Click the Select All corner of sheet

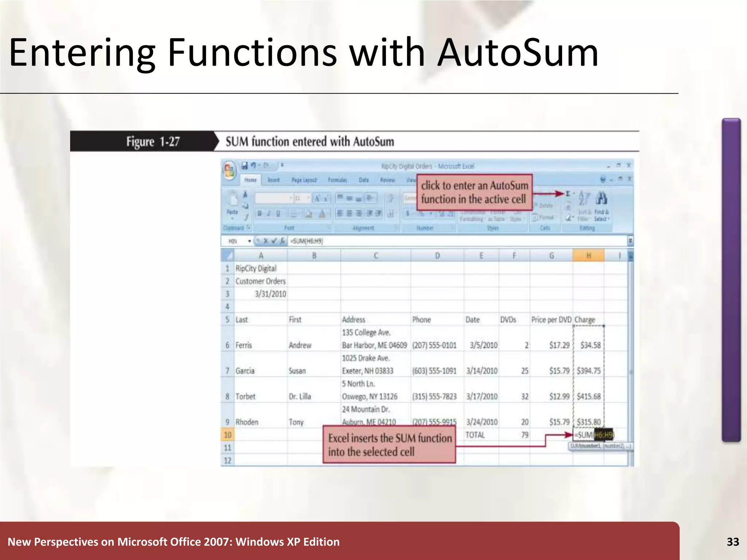[228, 255]
